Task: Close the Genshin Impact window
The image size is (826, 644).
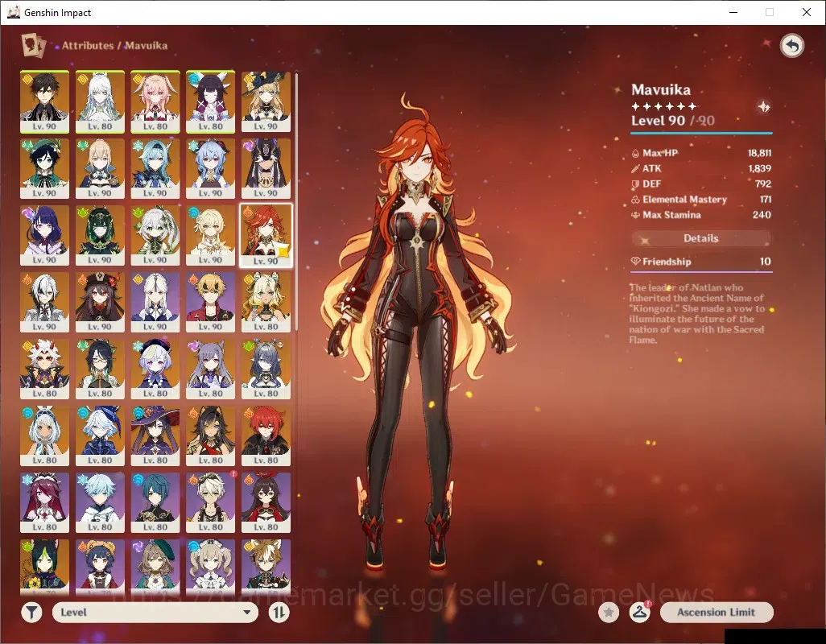Action: (x=807, y=12)
